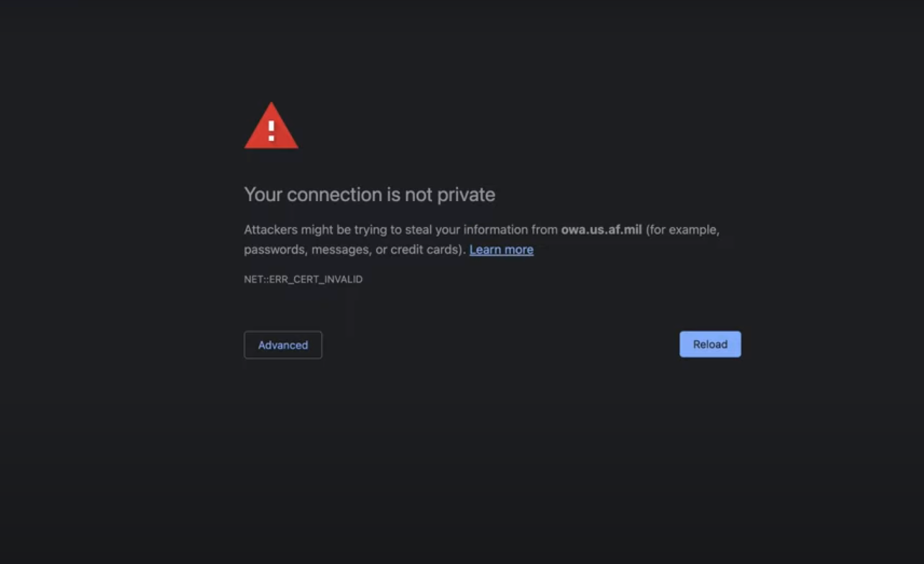Click the word "from" before the domain name
The height and width of the screenshot is (564, 924).
coord(545,230)
